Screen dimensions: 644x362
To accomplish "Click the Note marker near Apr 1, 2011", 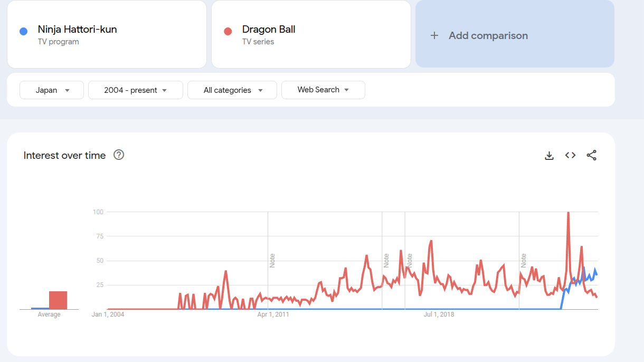I will (272, 261).
